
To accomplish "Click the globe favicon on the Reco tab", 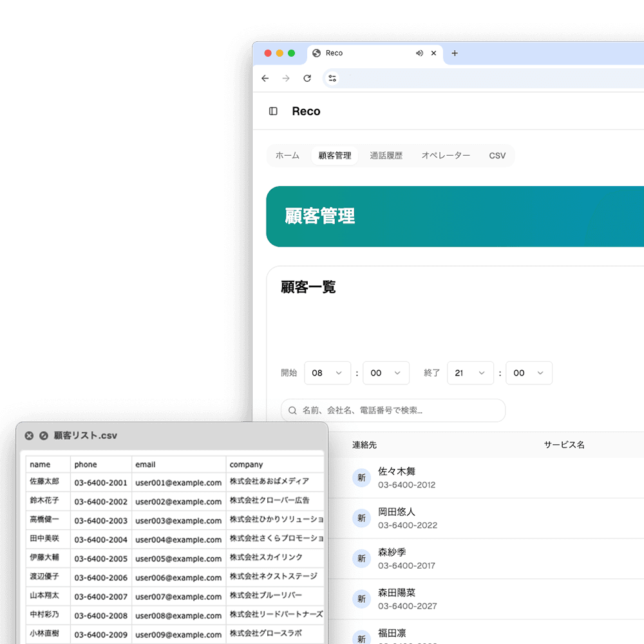I will point(316,53).
